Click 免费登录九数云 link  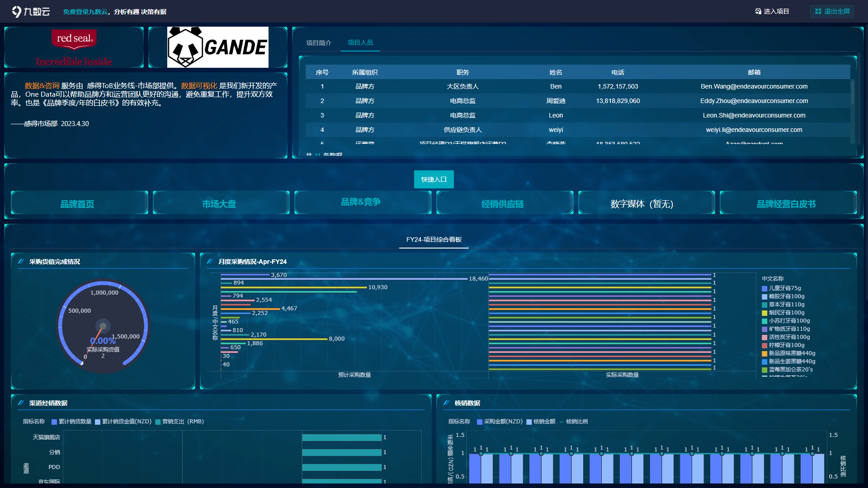click(x=85, y=12)
